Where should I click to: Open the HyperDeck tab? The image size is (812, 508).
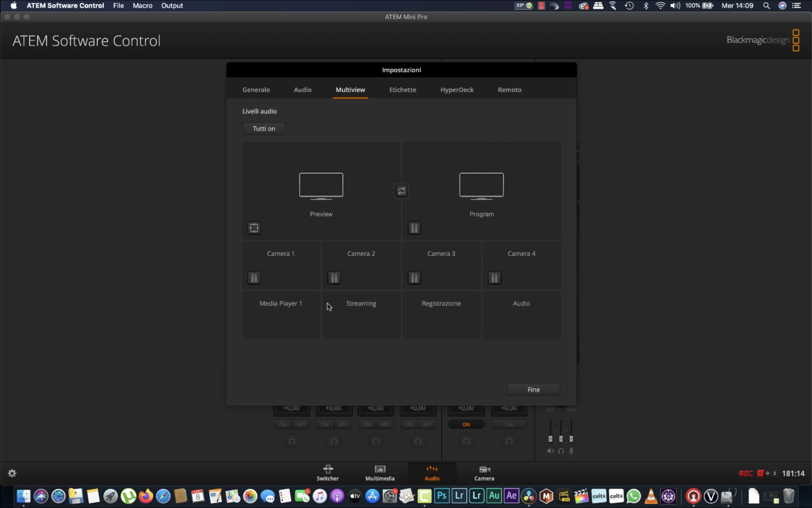pos(457,90)
